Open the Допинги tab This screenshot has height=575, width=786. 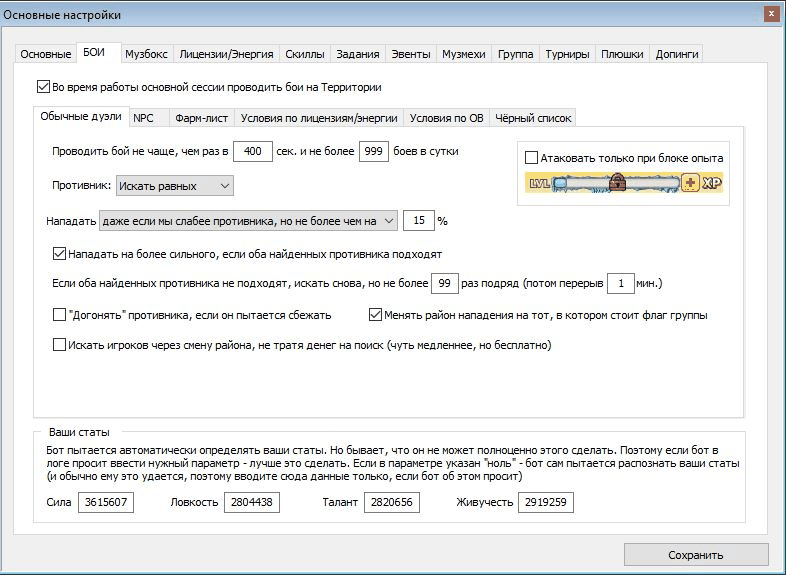tap(677, 54)
